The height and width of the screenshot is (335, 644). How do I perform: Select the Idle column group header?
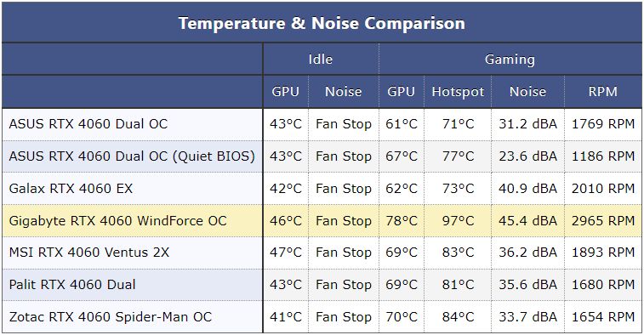pos(321,60)
